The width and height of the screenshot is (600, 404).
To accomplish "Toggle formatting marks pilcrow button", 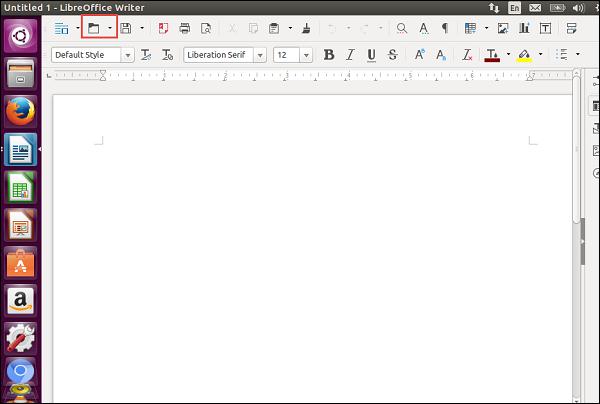I will pyautogui.click(x=445, y=28).
